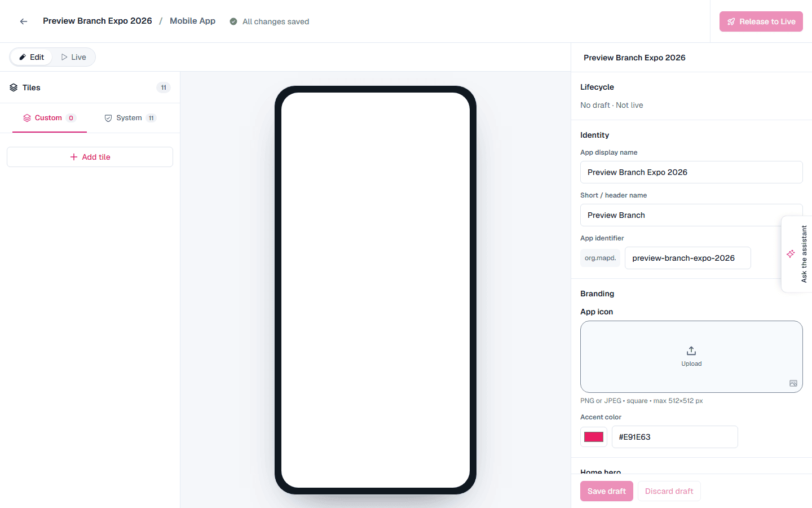Open the Custom tiles tab
812x508 pixels.
[x=50, y=118]
